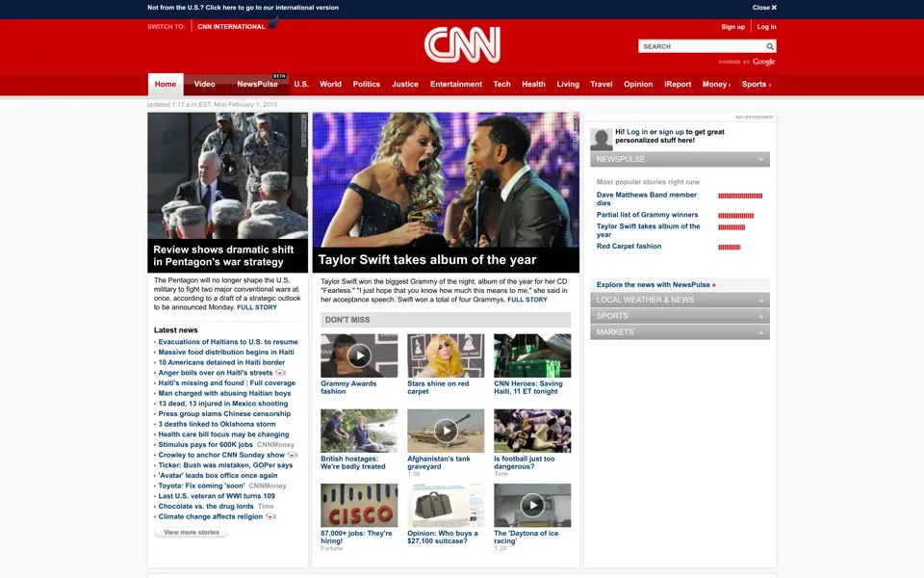Navigate to the Tech section
Viewport: 924px width, 578px height.
click(502, 85)
